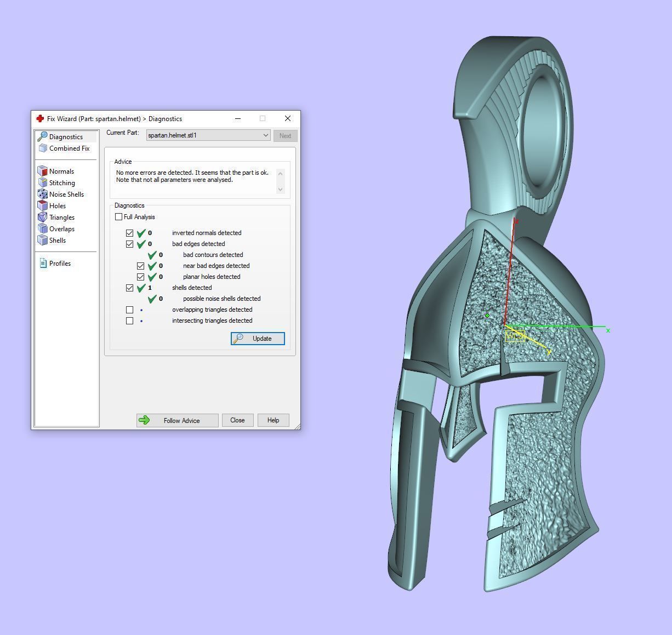Enable overlapping triangles detected checkbox
Viewport: 672px width, 635px height.
(129, 310)
